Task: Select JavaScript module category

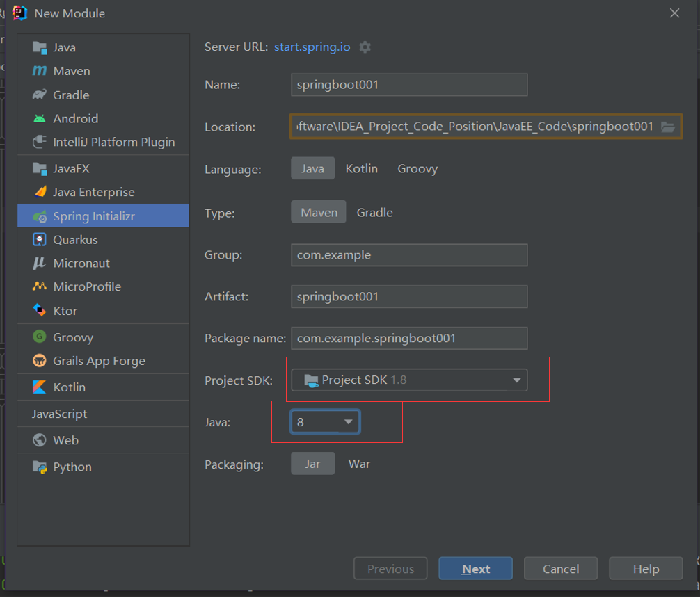Action: coord(59,414)
